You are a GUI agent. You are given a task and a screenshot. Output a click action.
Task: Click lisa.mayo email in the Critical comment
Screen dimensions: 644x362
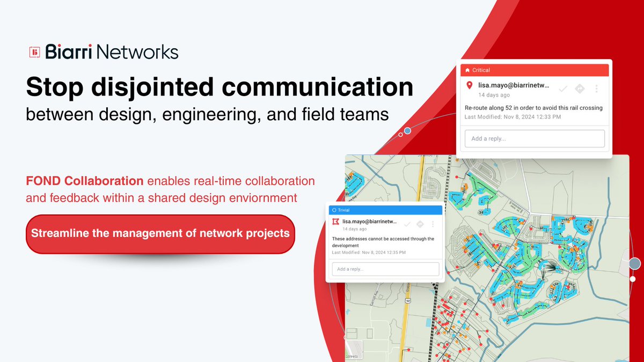(514, 85)
